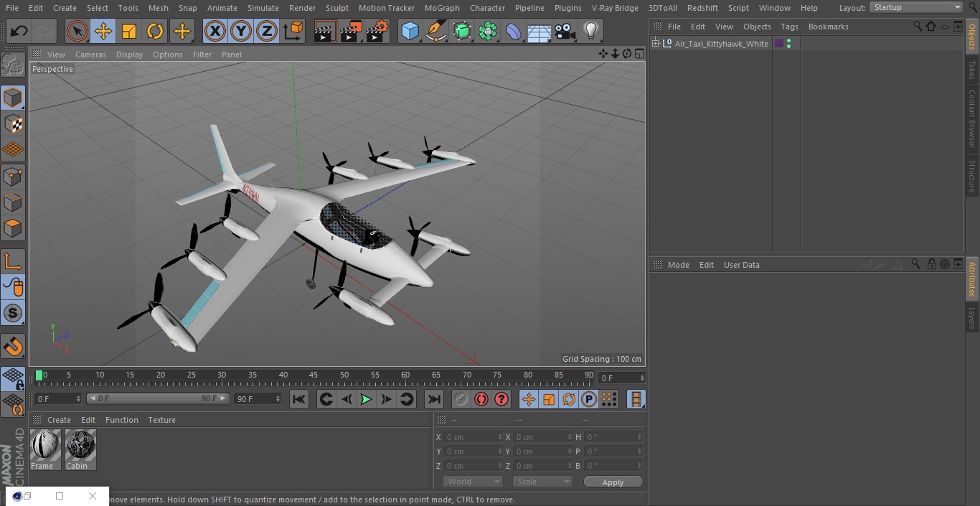The image size is (980, 506).
Task: Click the Magnet snapping tool icon
Action: 13,346
